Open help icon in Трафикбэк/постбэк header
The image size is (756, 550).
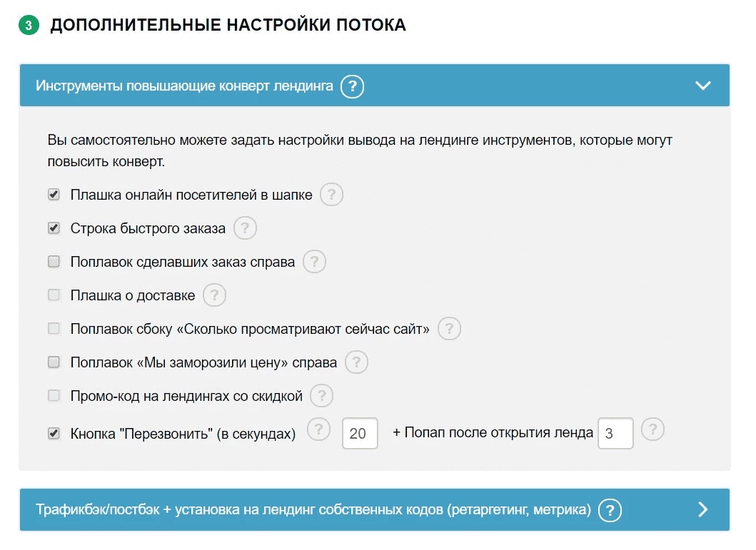610,510
